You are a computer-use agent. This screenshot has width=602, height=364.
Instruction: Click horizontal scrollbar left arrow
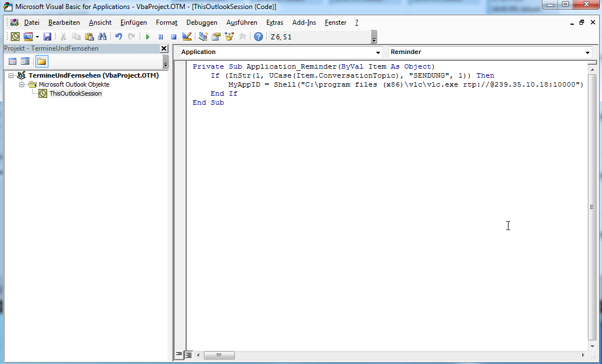click(198, 355)
